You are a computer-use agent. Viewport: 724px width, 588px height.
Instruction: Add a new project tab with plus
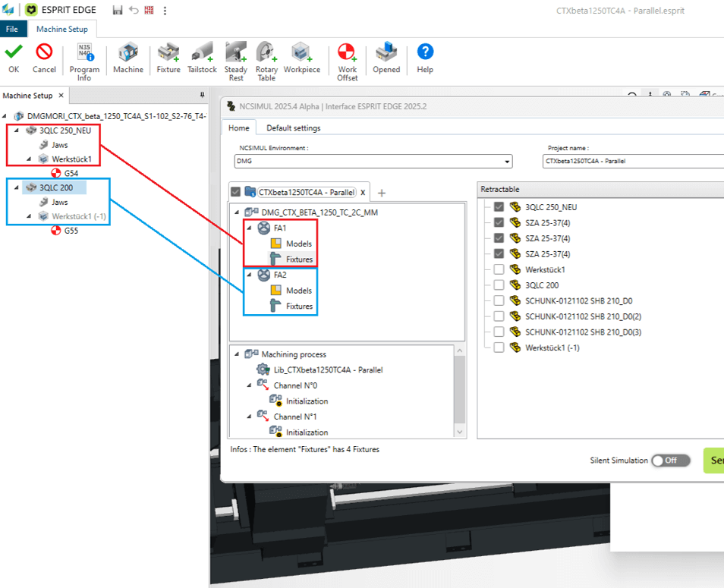[382, 193]
